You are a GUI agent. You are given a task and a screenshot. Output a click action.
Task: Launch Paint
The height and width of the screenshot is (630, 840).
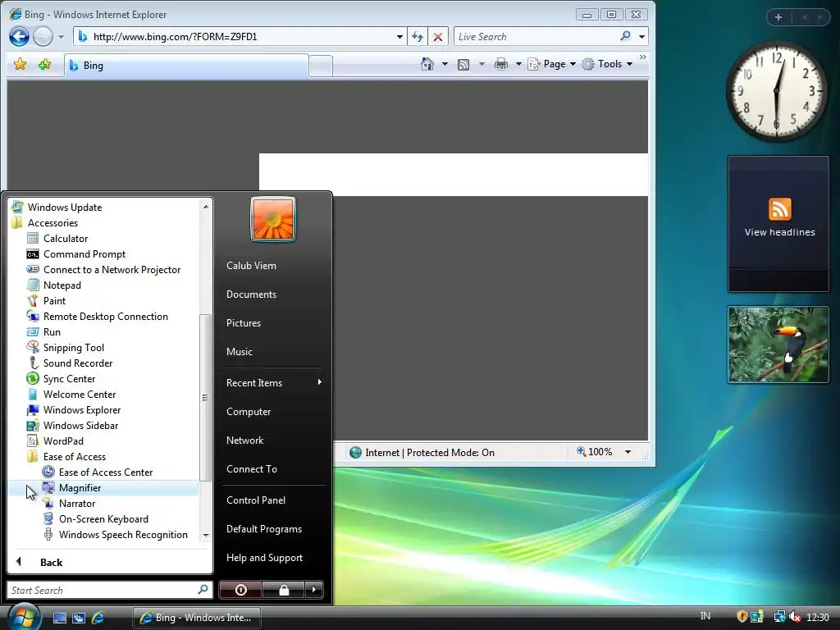tap(54, 300)
